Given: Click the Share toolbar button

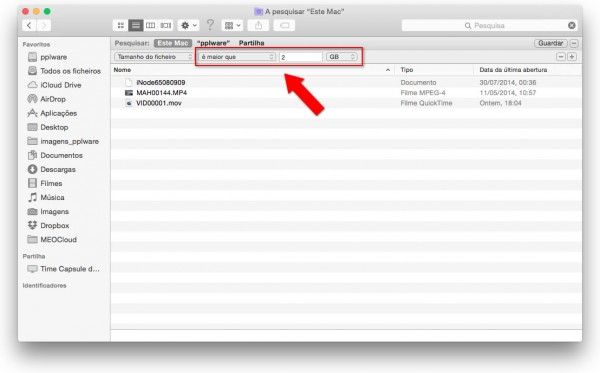Looking at the screenshot, I should pos(258,26).
